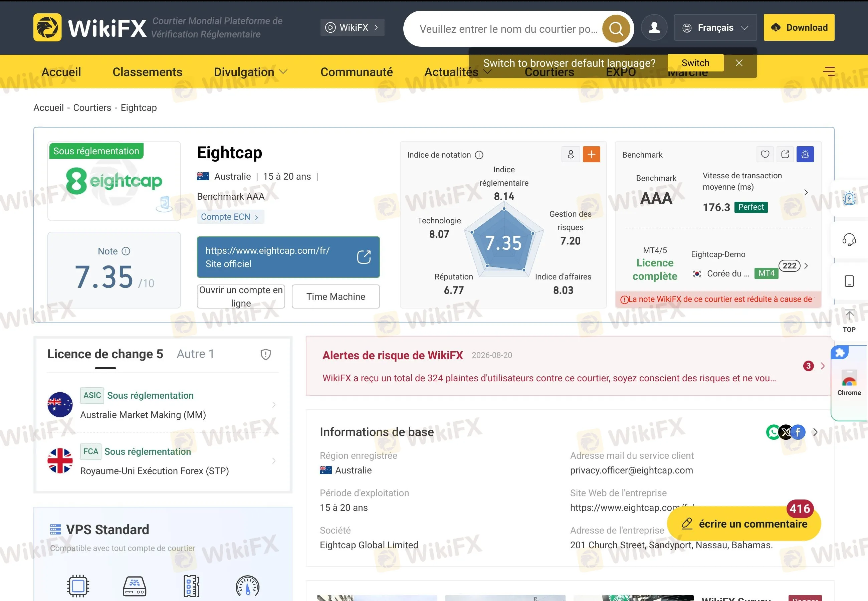868x601 pixels.
Task: Click the VPS hard drive storage icon
Action: pyautogui.click(x=135, y=586)
